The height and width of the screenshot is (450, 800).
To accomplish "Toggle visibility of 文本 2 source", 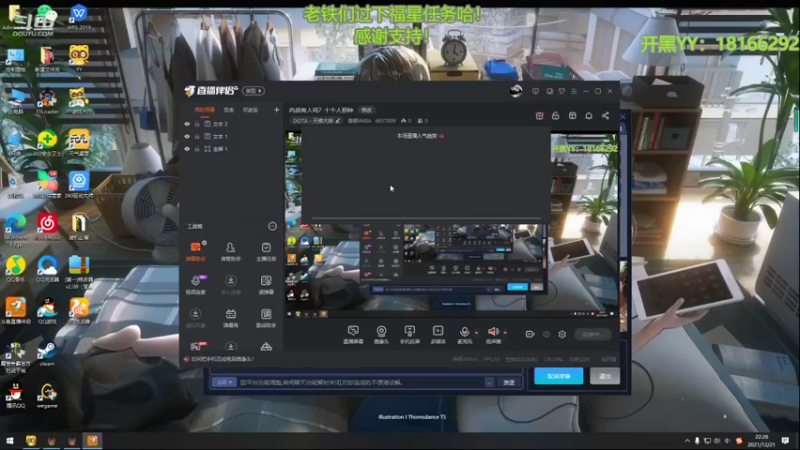I will 187,124.
